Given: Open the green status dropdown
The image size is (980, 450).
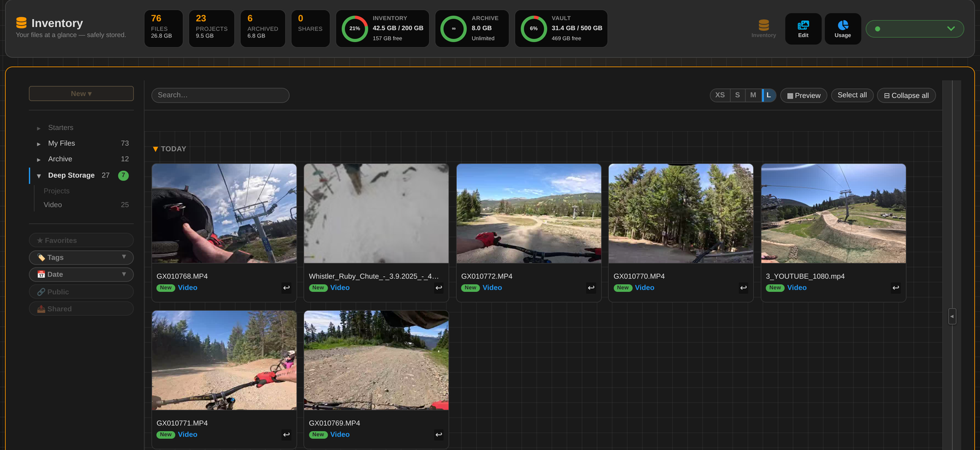Looking at the screenshot, I should (914, 29).
